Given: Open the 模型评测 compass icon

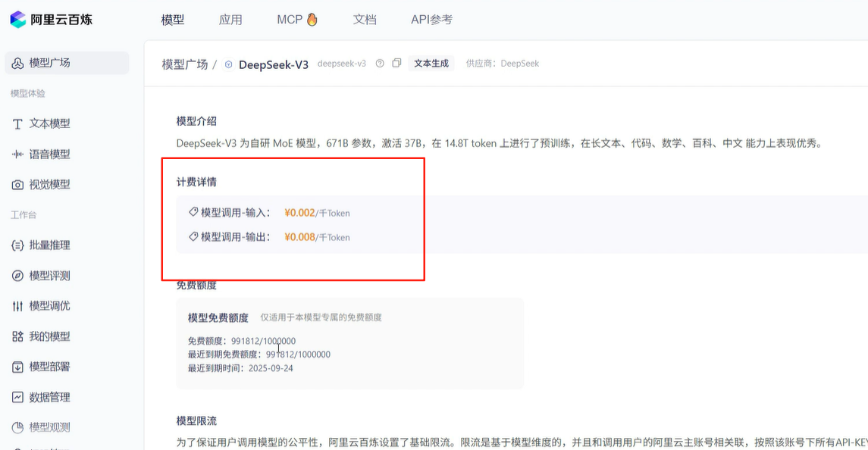Looking at the screenshot, I should [x=17, y=276].
